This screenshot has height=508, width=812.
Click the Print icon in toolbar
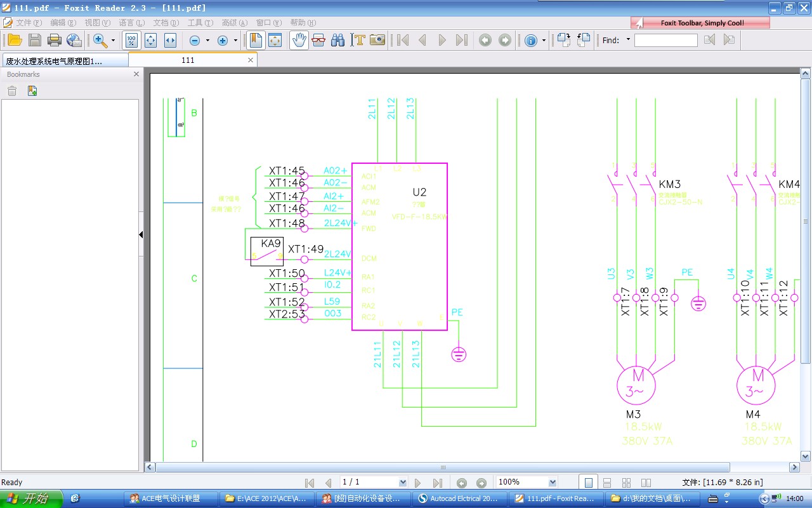[55, 40]
